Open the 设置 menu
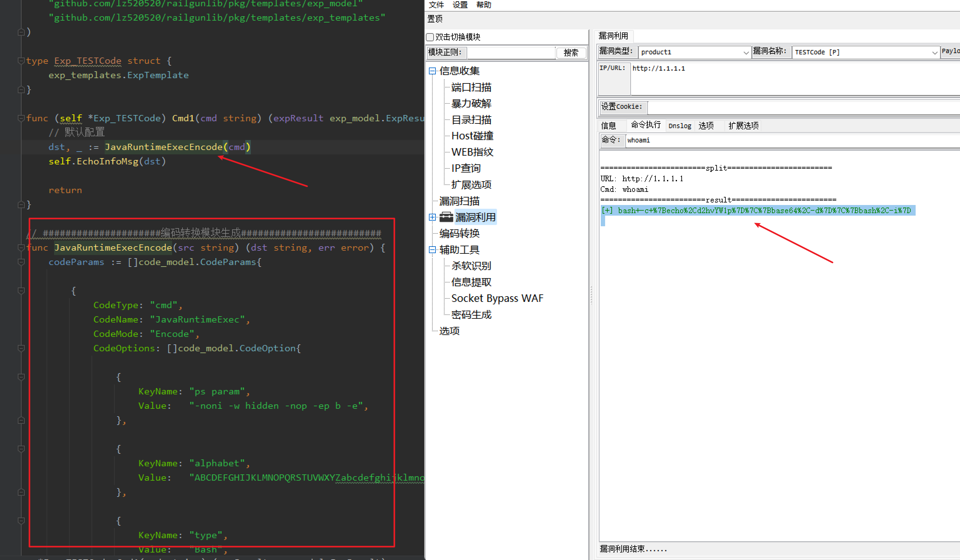 460,5
